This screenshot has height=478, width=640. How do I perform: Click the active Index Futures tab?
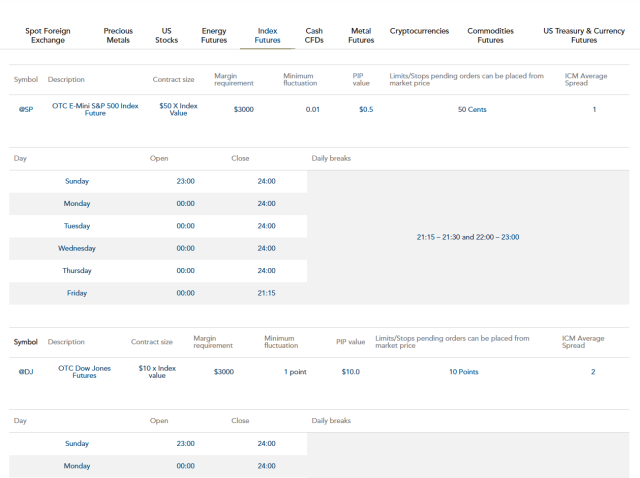267,36
